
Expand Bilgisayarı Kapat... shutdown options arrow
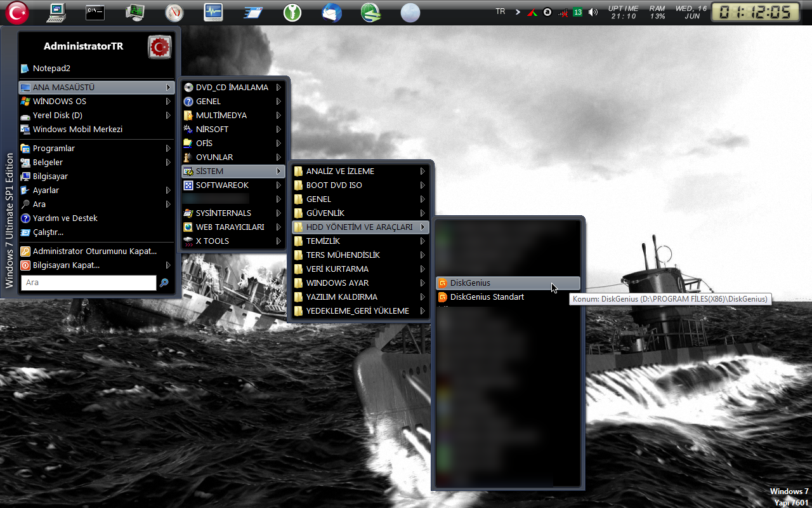168,265
